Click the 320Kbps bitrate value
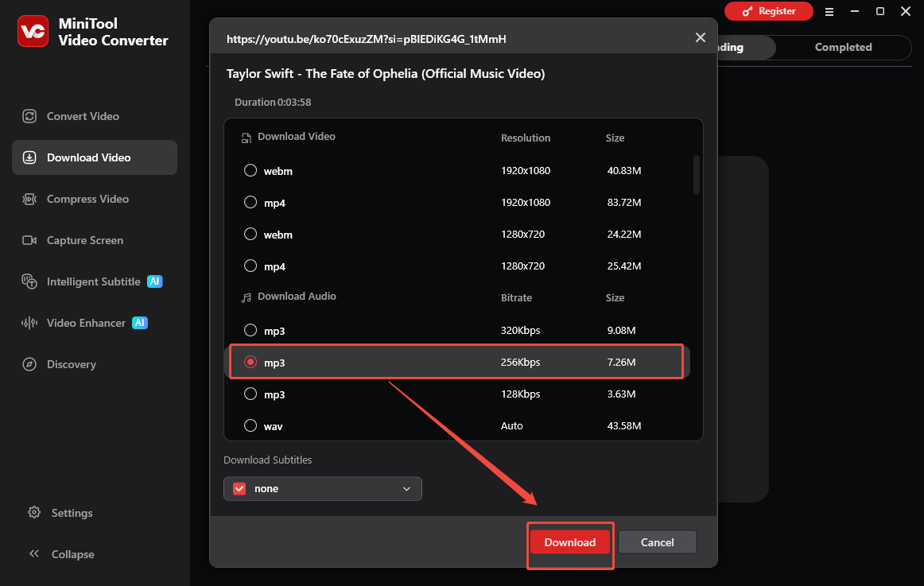This screenshot has width=924, height=586. (520, 331)
